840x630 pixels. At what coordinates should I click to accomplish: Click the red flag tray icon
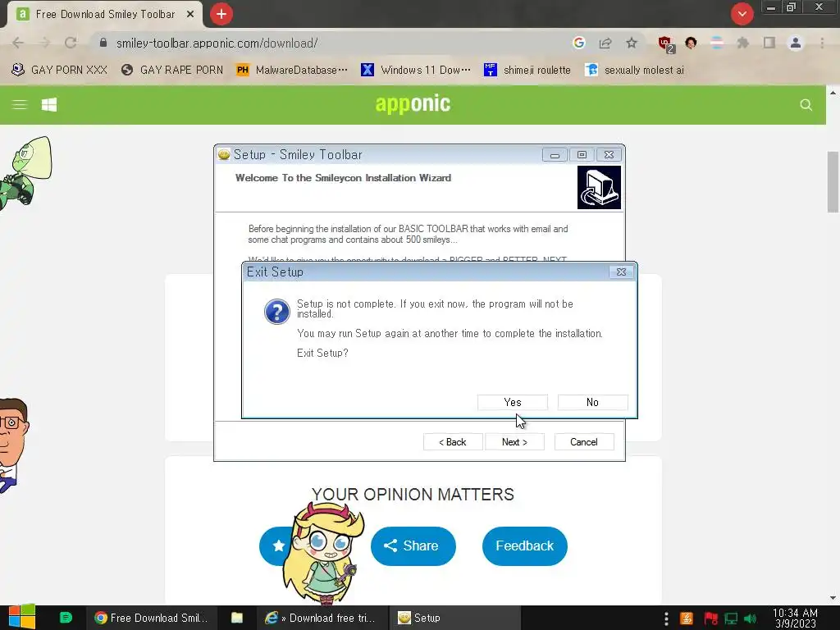[x=711, y=619]
